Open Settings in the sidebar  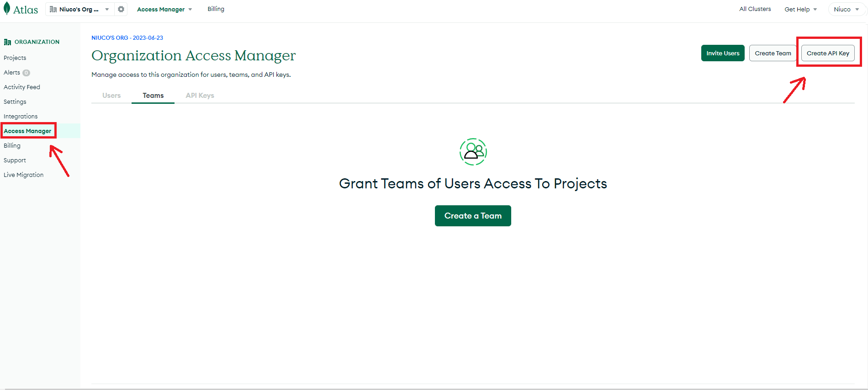click(x=15, y=102)
